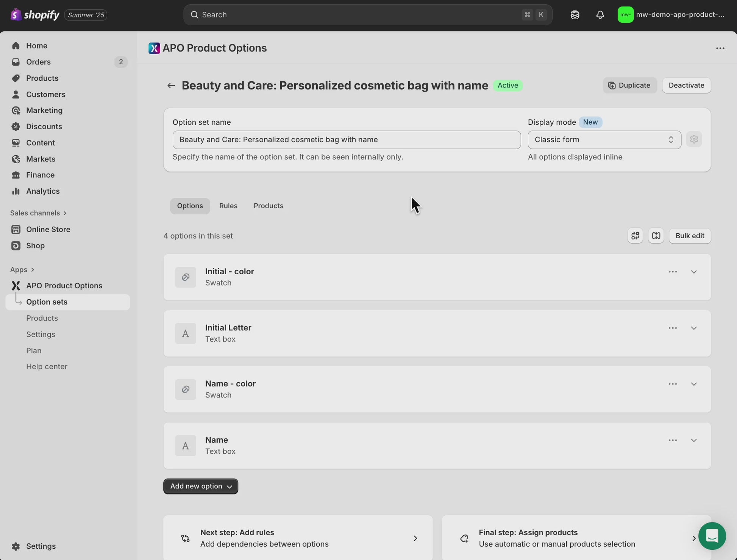
Task: Expand the Initial Letter option
Action: click(x=694, y=328)
